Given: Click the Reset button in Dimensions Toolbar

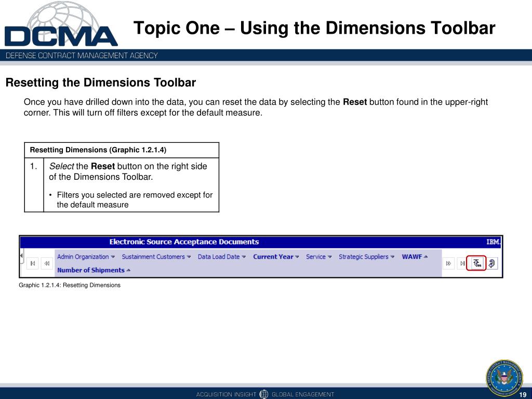Looking at the screenshot, I should pos(477,263).
